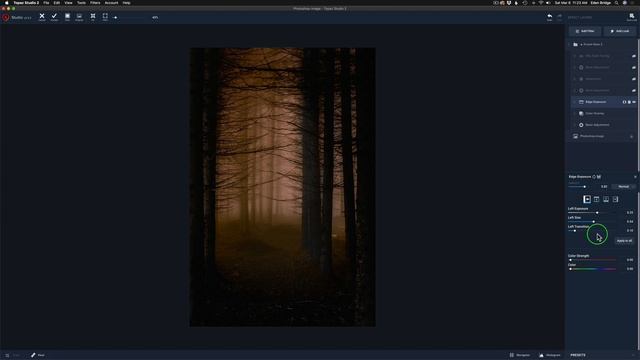Open the File menu
This screenshot has height=360, width=640.
(x=46, y=3)
